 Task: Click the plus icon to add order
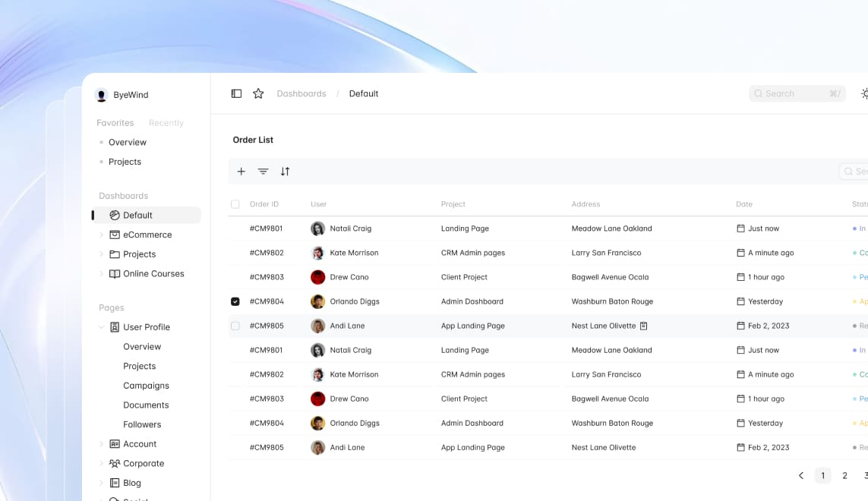(x=241, y=172)
